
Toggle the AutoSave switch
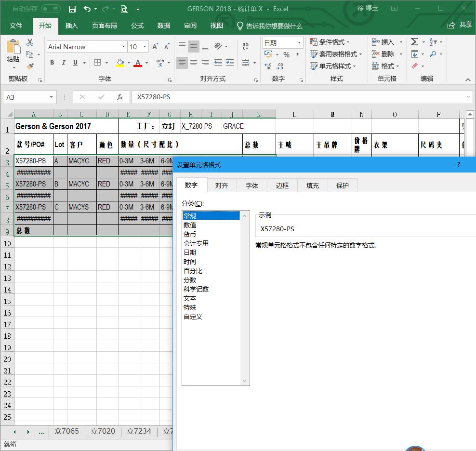51,9
